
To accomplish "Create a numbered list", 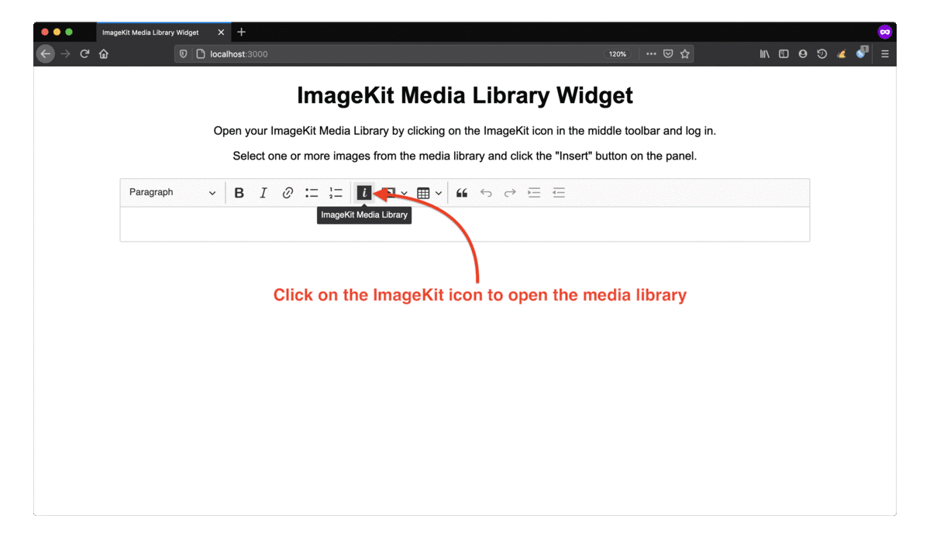I will coord(336,193).
